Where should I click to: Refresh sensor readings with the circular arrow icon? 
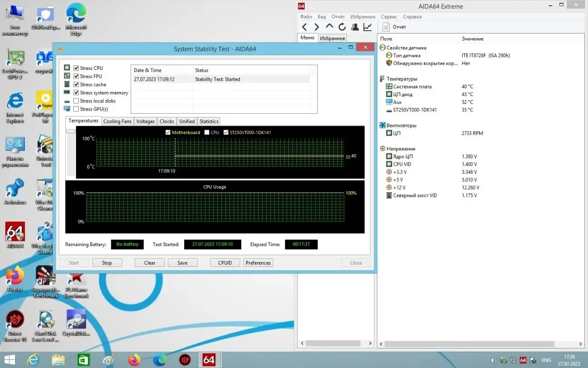coord(342,27)
